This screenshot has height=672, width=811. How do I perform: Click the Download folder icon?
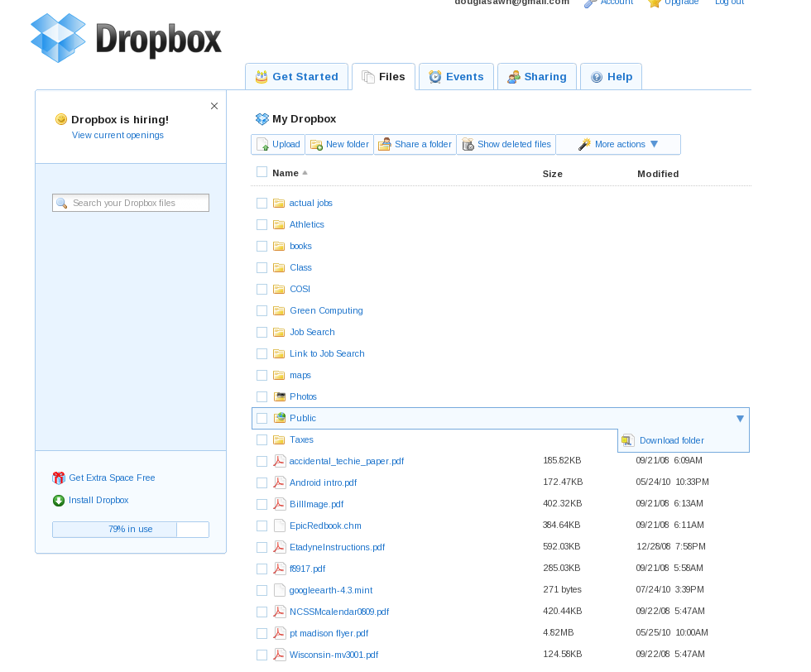[627, 440]
